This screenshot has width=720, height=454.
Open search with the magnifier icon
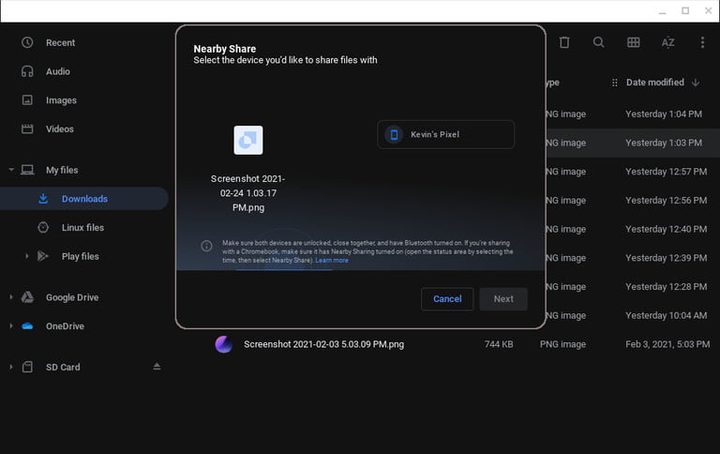(x=598, y=42)
